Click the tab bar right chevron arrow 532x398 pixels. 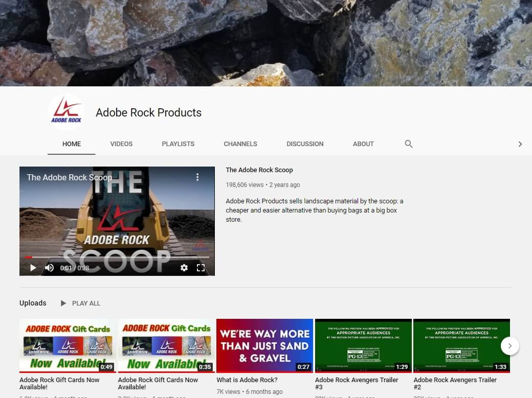(x=520, y=144)
